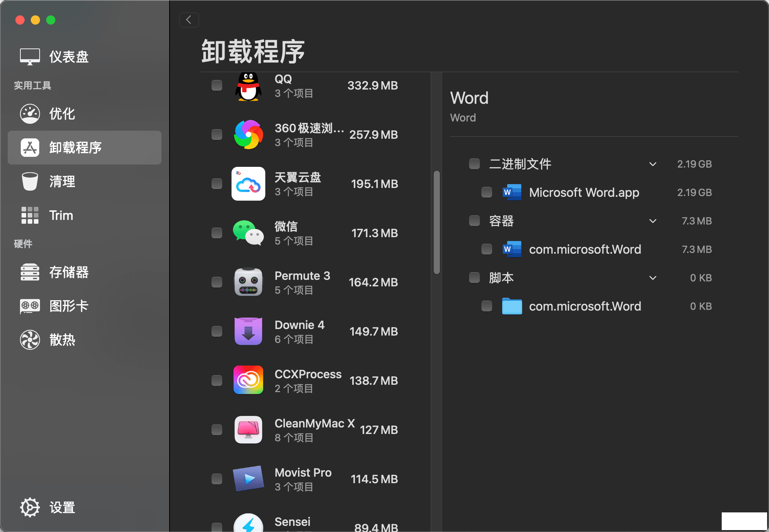Click the QQ penguin app icon
The image size is (769, 532).
pos(248,86)
